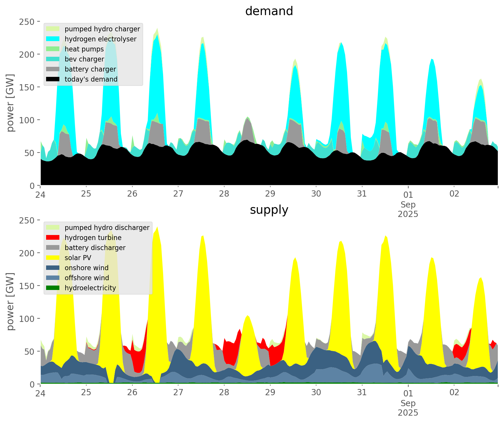Image resolution: width=504 pixels, height=423 pixels.
Task: Click the '01 Sep 2025' label under supply chart
Action: (408, 403)
